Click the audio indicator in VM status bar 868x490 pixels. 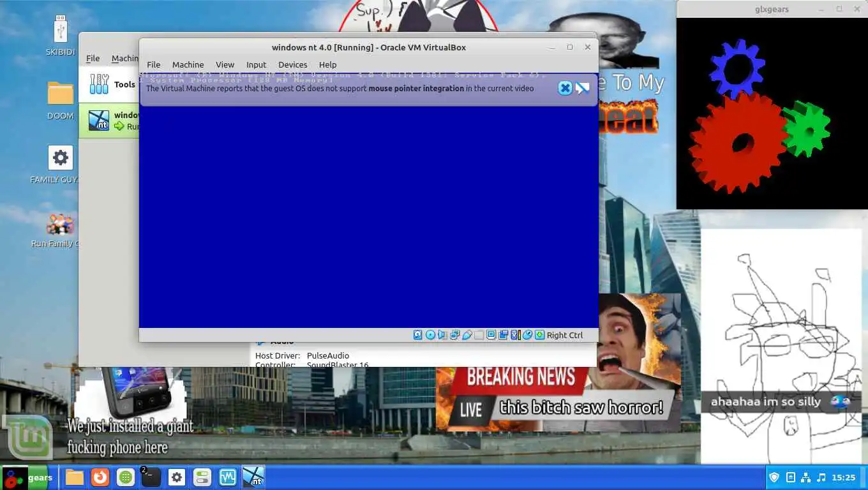click(x=442, y=335)
